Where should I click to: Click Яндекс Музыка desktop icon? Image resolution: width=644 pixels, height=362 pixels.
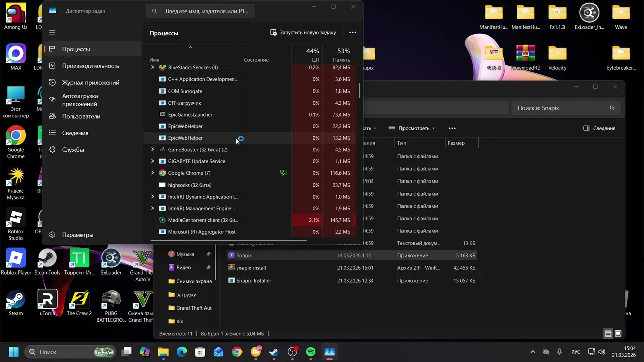16,183
